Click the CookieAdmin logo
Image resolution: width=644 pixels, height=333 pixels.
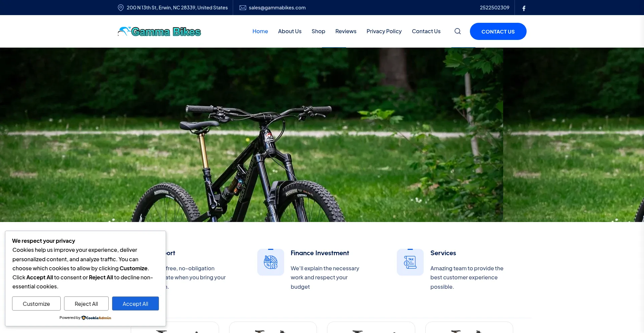point(96,318)
